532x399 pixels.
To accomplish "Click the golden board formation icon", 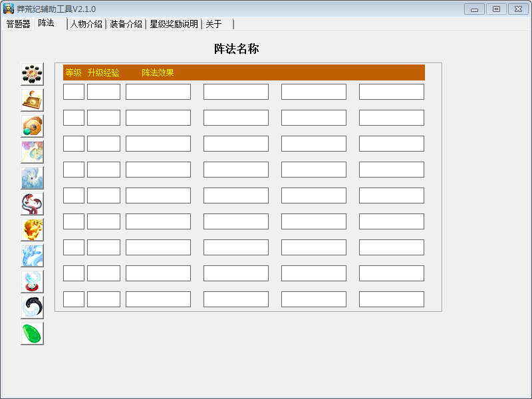I will pos(32,100).
